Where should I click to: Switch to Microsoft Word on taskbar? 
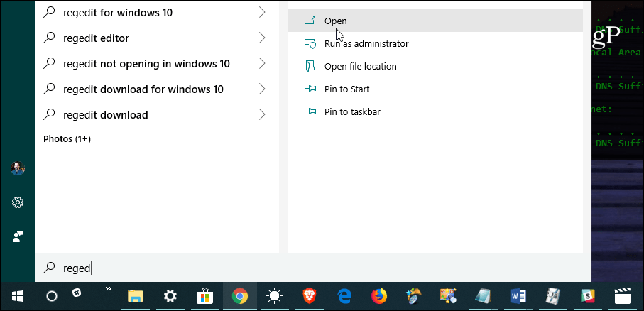coord(518,296)
